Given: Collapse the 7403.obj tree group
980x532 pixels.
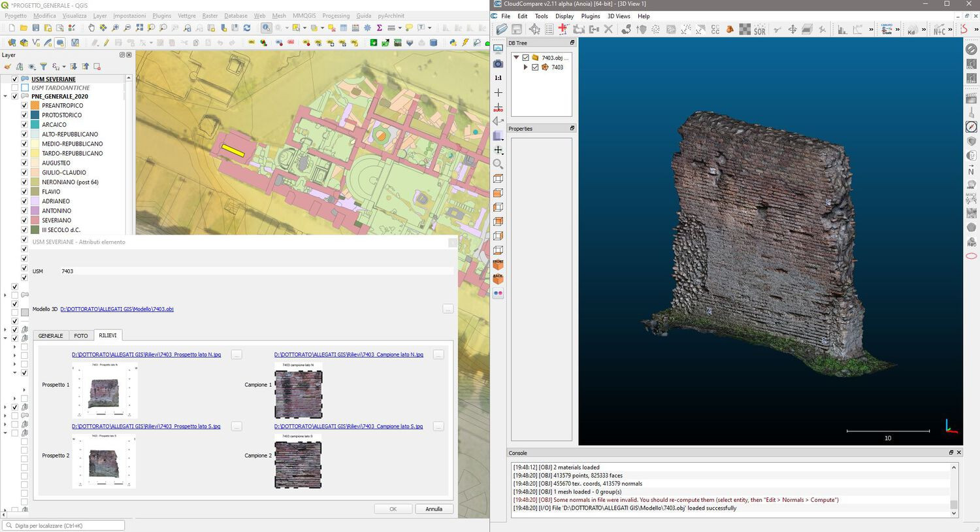Looking at the screenshot, I should click(516, 58).
